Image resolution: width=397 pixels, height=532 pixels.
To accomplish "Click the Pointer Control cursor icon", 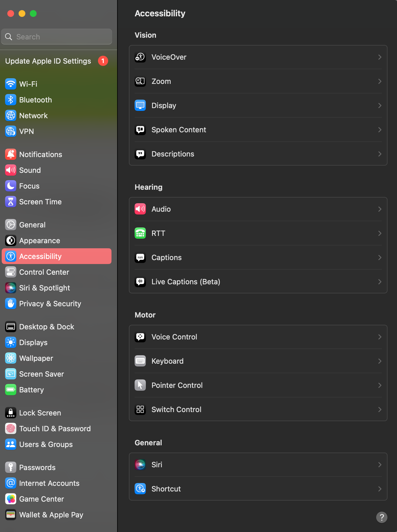I will [x=140, y=385].
